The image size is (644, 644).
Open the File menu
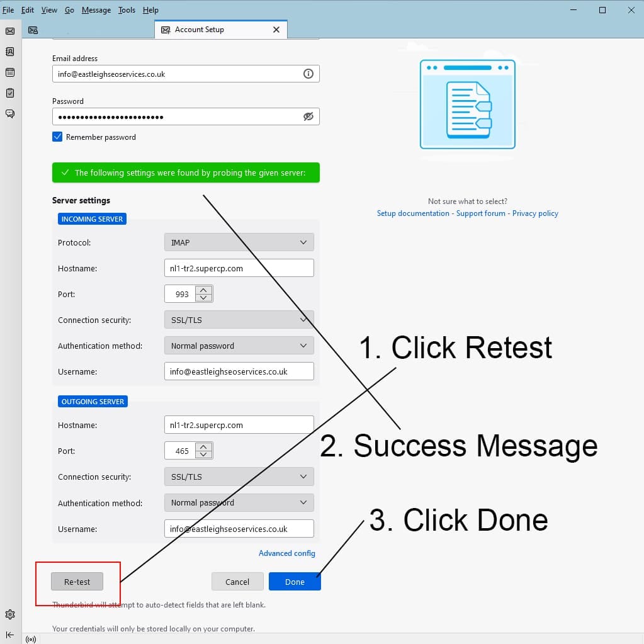pyautogui.click(x=8, y=10)
